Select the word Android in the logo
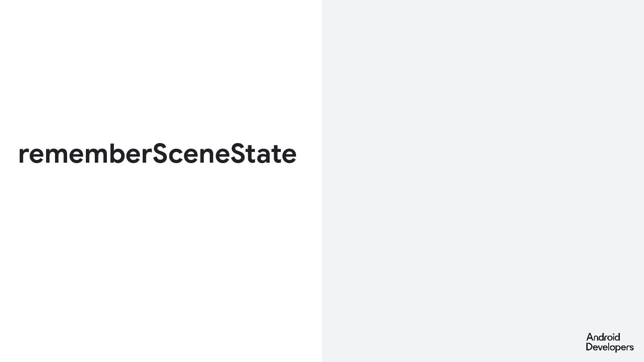Screen dimensions: 644x362 pos(603,337)
